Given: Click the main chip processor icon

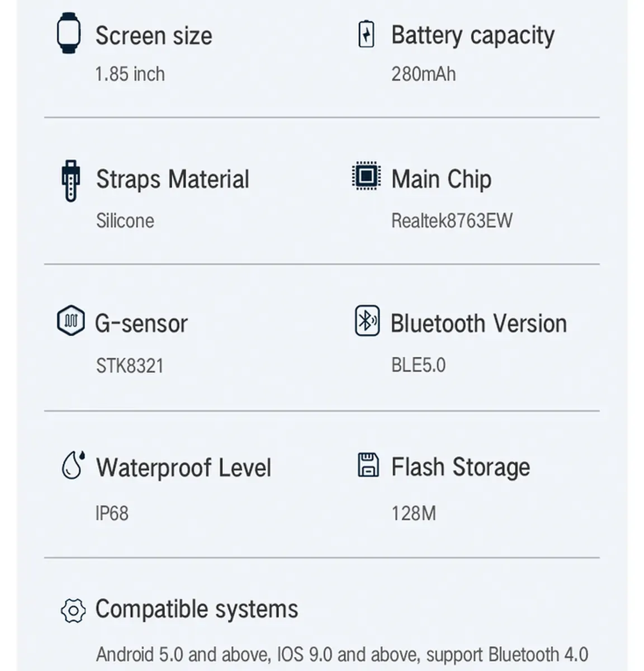Looking at the screenshot, I should coord(367,177).
